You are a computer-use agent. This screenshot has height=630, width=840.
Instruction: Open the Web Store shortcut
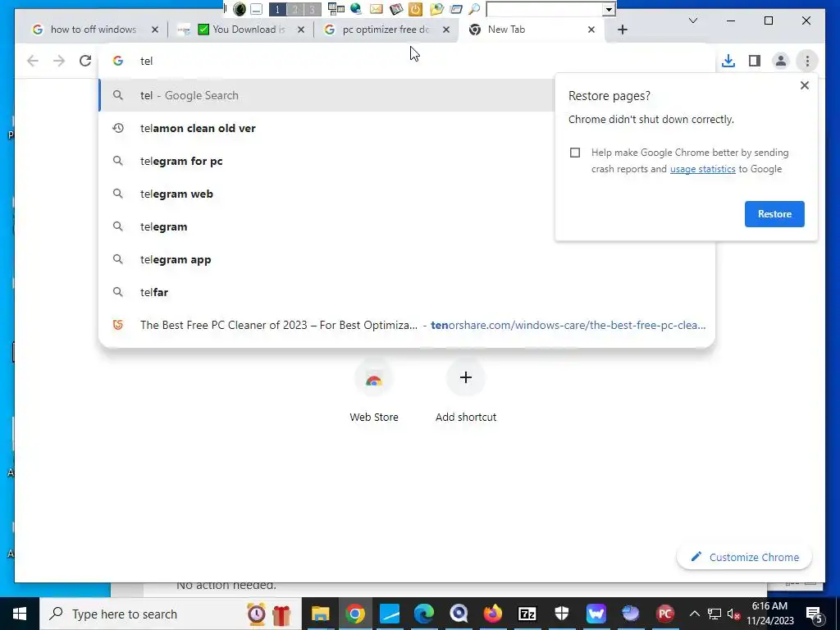374,391
